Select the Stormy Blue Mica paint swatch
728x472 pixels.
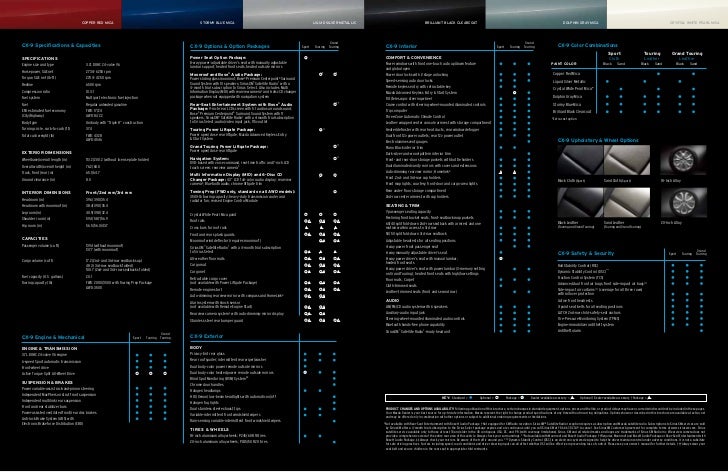(x=182, y=14)
